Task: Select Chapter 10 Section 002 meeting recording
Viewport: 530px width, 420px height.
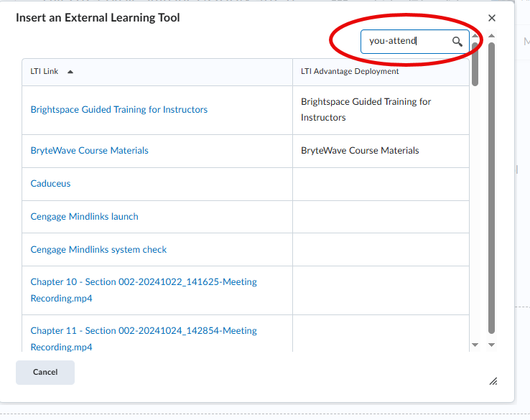Action: [x=144, y=290]
